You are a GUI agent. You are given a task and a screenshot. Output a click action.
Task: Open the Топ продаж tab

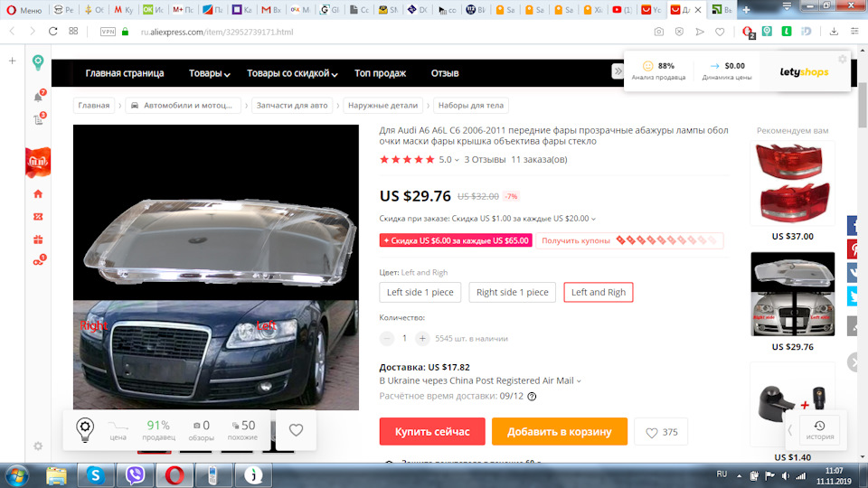point(381,73)
